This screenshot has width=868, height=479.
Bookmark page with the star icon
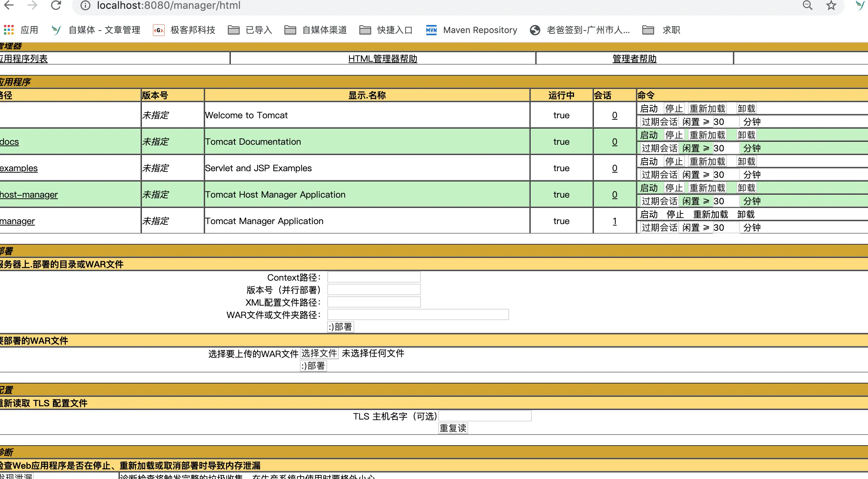pyautogui.click(x=831, y=5)
